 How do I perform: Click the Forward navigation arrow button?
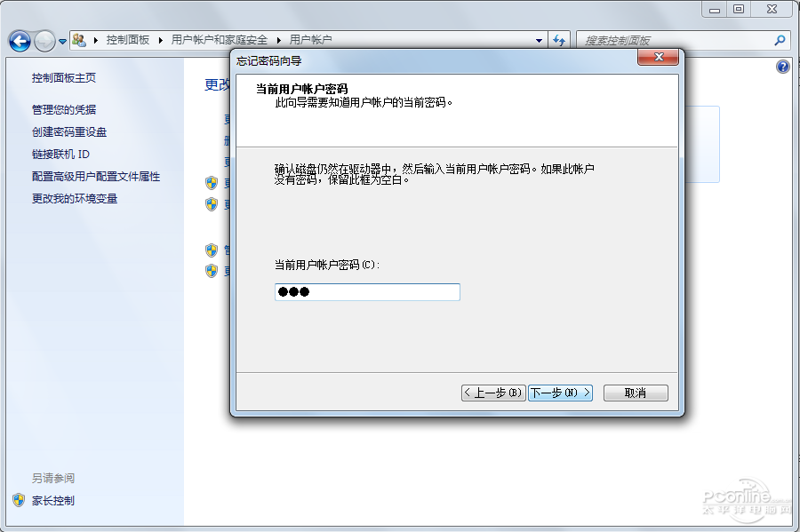click(x=44, y=41)
